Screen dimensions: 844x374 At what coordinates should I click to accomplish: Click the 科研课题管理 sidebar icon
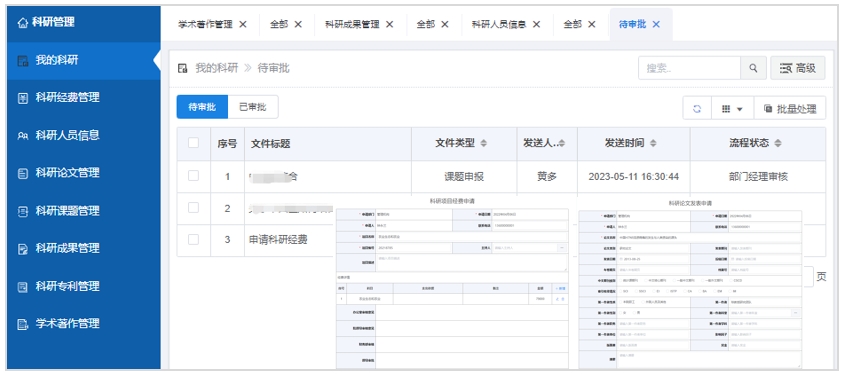coord(23,211)
